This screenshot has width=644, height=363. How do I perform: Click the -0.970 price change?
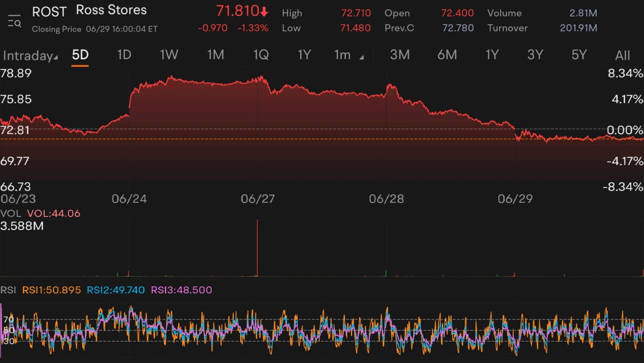pos(213,28)
